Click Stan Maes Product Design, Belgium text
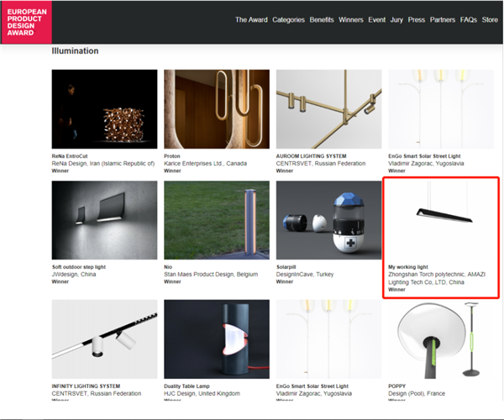Screen dimensions: 504x420 pos(211,275)
